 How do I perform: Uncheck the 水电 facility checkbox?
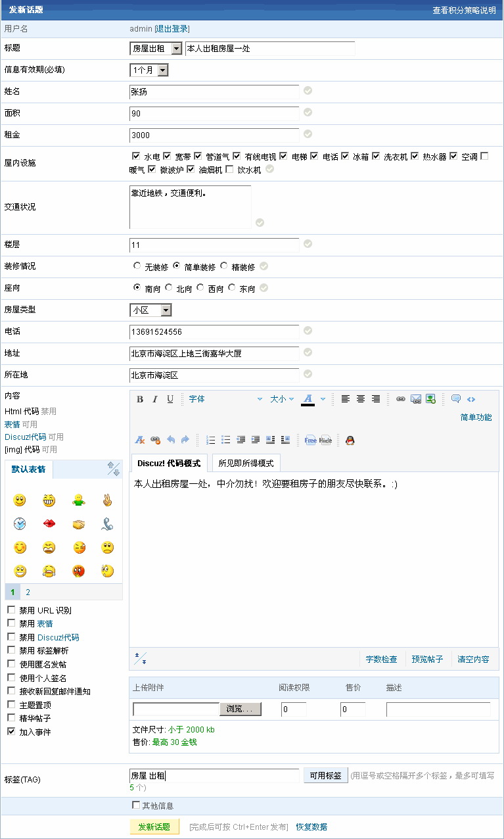[137, 156]
